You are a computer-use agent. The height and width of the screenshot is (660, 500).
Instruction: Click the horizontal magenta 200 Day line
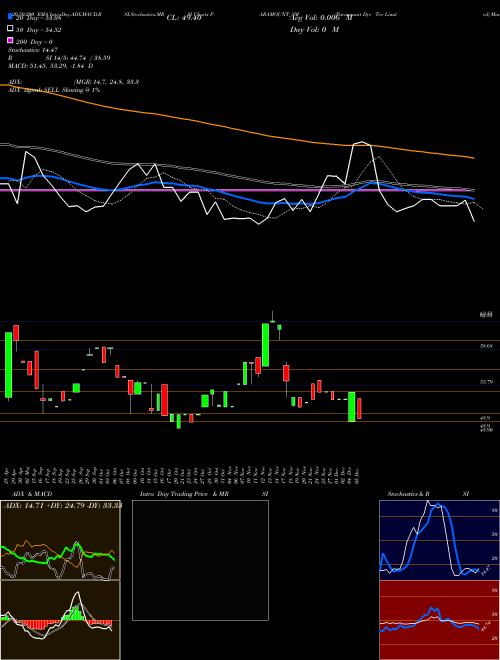236,190
